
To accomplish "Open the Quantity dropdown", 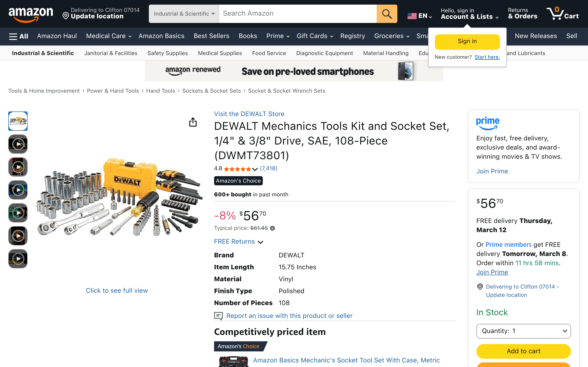I will point(523,331).
